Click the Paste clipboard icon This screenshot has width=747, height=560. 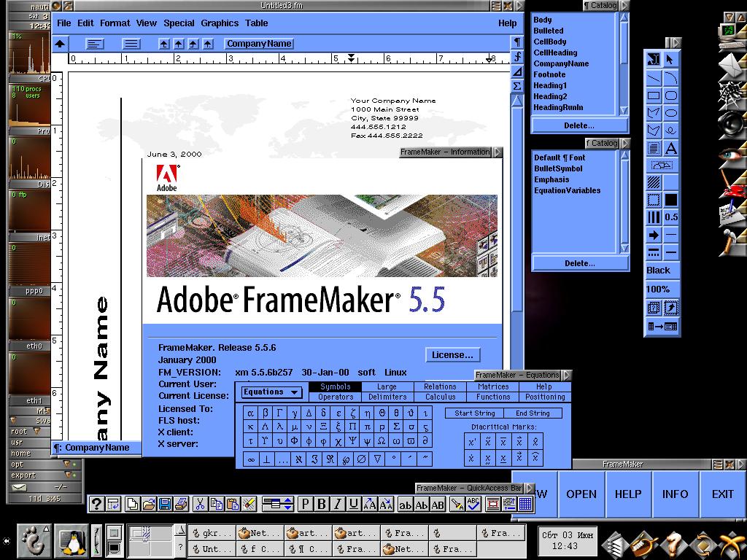233,504
